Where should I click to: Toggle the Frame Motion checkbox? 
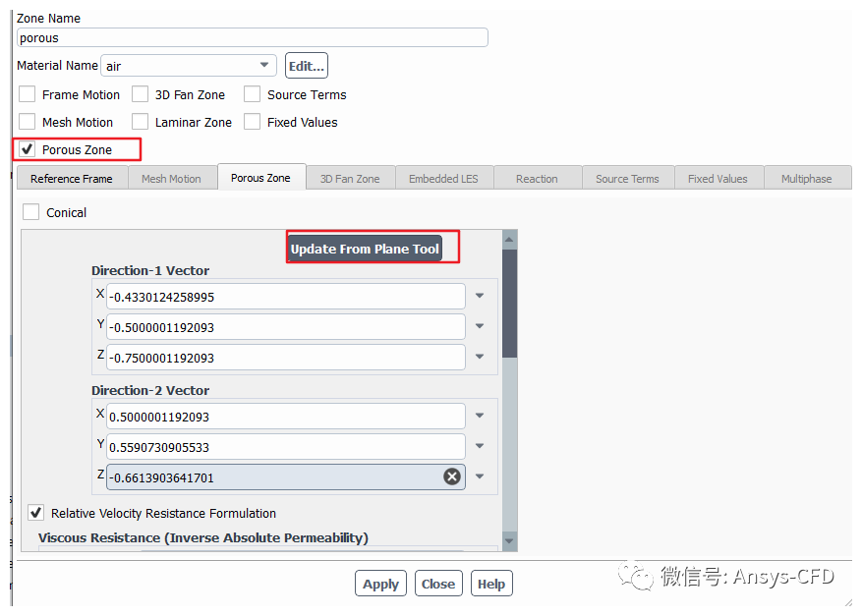pos(27,94)
